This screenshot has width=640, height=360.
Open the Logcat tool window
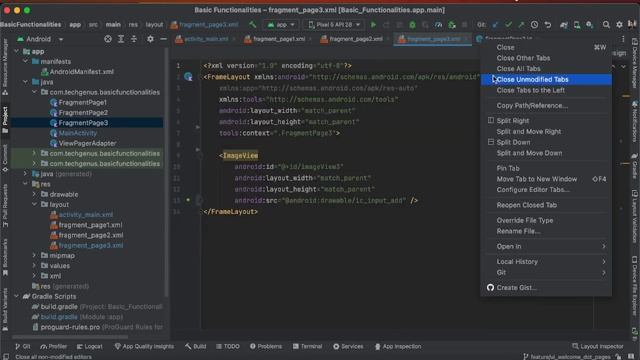tap(89, 346)
